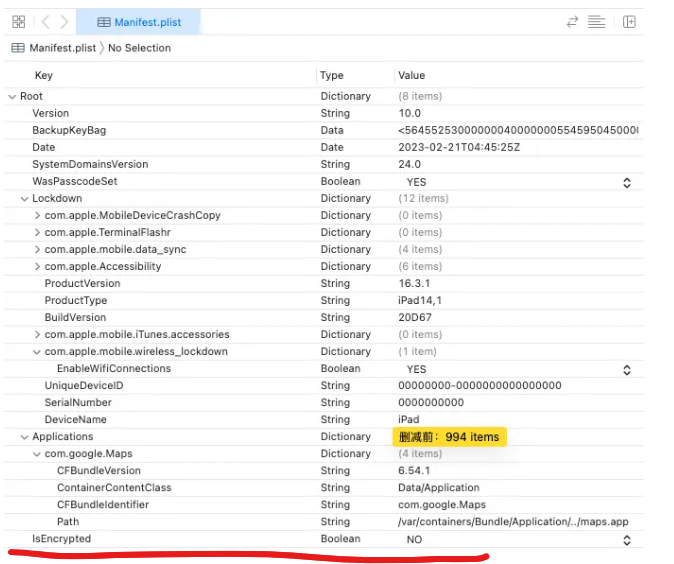This screenshot has height=564, width=674.
Task: Select the CFBundleVersion key
Action: [x=99, y=471]
